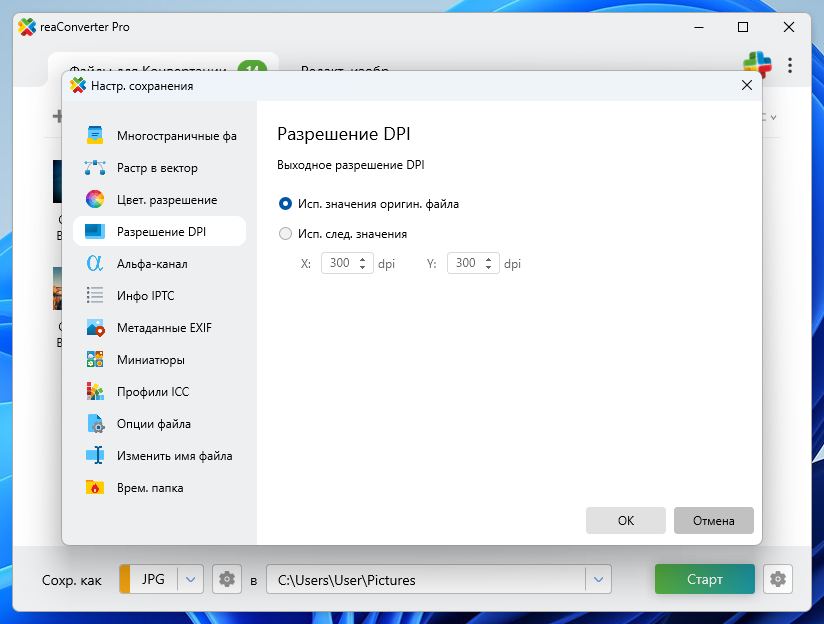Select the Метаданные EXIF icon
Image resolution: width=824 pixels, height=624 pixels.
(x=95, y=328)
